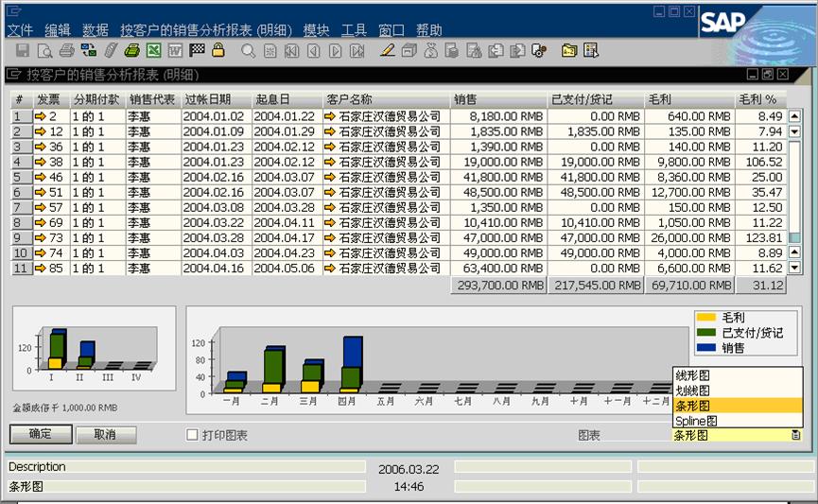Click total paid 217,545.00 RMB

click(597, 286)
